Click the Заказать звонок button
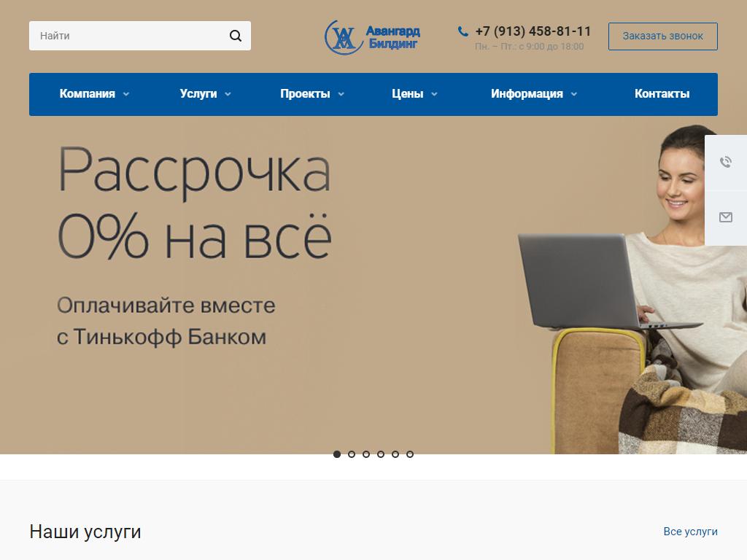 coord(662,36)
